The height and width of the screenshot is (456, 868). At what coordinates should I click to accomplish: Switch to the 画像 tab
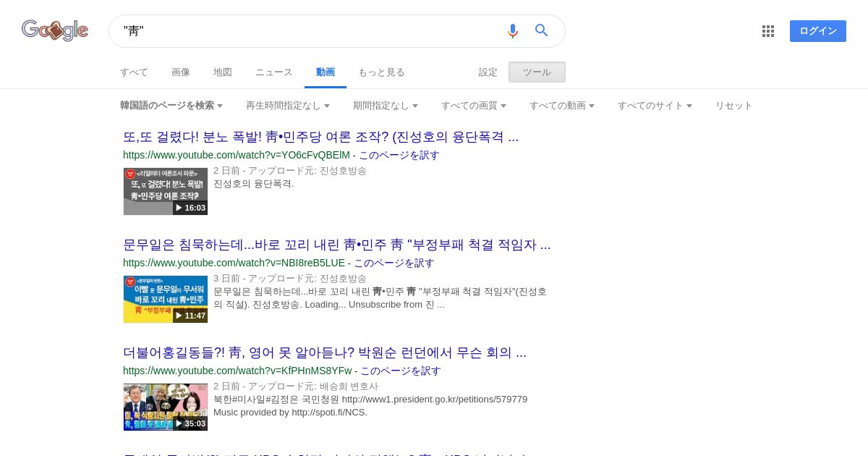[x=181, y=72]
